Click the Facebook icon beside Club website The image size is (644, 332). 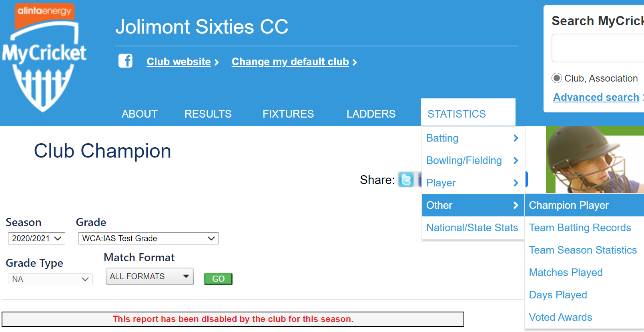pyautogui.click(x=125, y=61)
